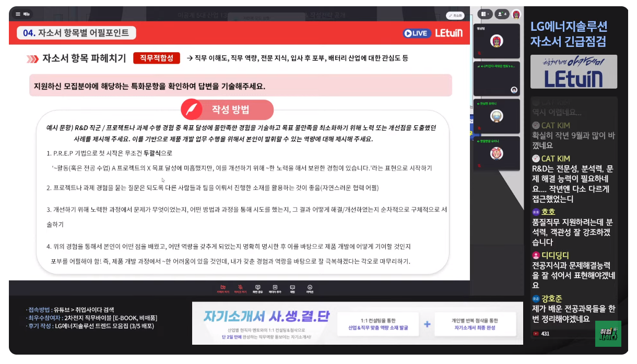Viewport: 637px width, 364px height.
Task: Click the 자기소개서 최종 완성 card
Action: pos(475,324)
